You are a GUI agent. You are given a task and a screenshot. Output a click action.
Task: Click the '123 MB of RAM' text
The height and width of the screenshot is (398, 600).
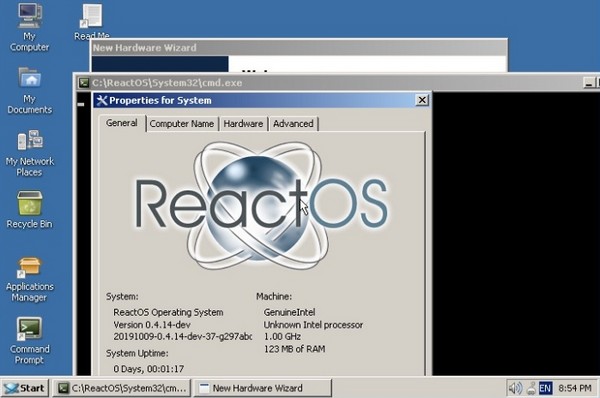(294, 349)
